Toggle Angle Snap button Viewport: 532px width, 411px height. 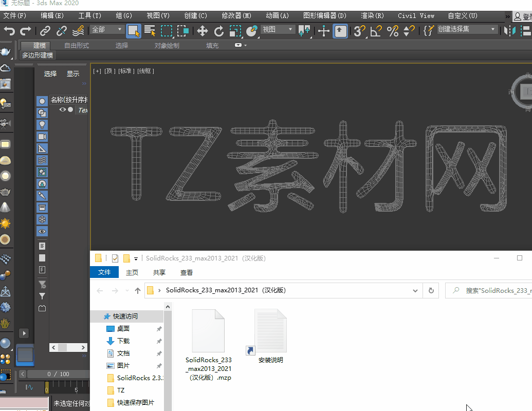point(376,31)
